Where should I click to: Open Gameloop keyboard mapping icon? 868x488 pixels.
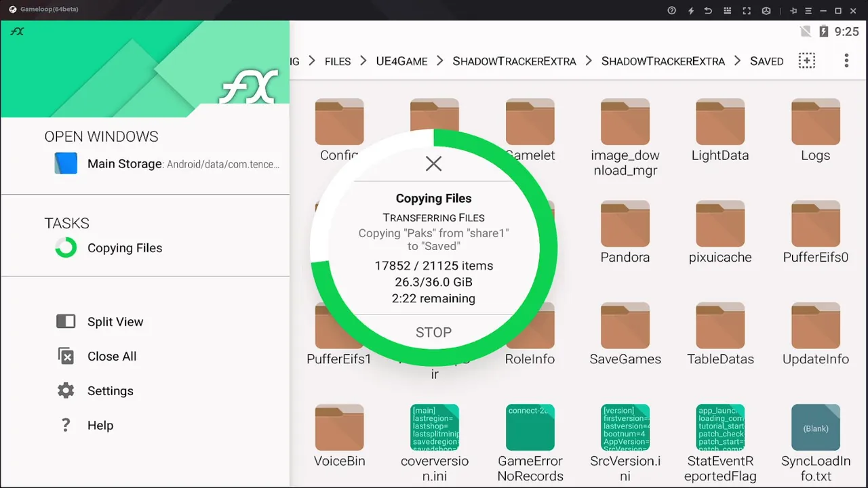728,10
